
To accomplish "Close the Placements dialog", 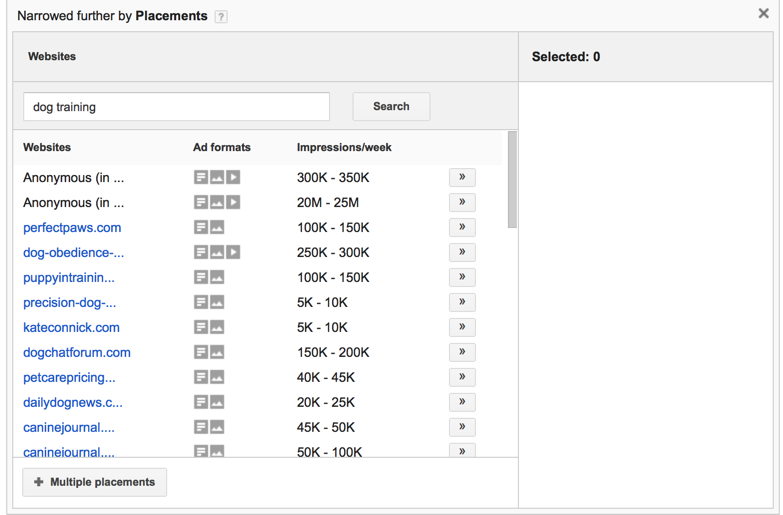I will pyautogui.click(x=763, y=13).
